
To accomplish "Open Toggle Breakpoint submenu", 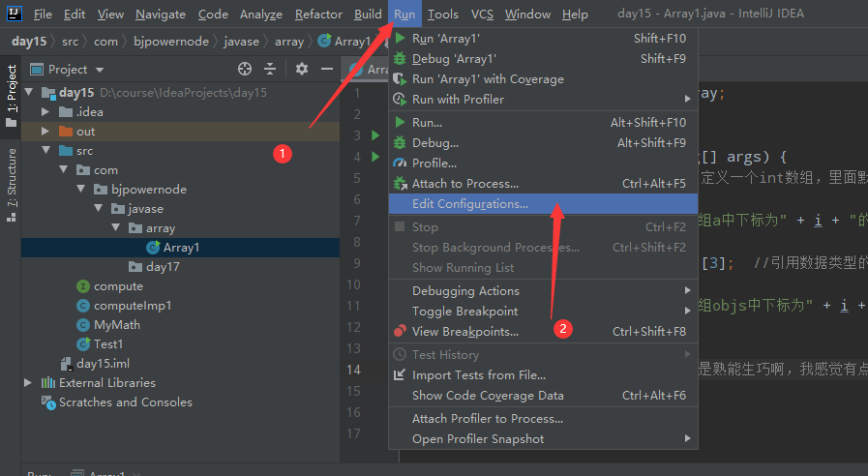I will (x=543, y=312).
